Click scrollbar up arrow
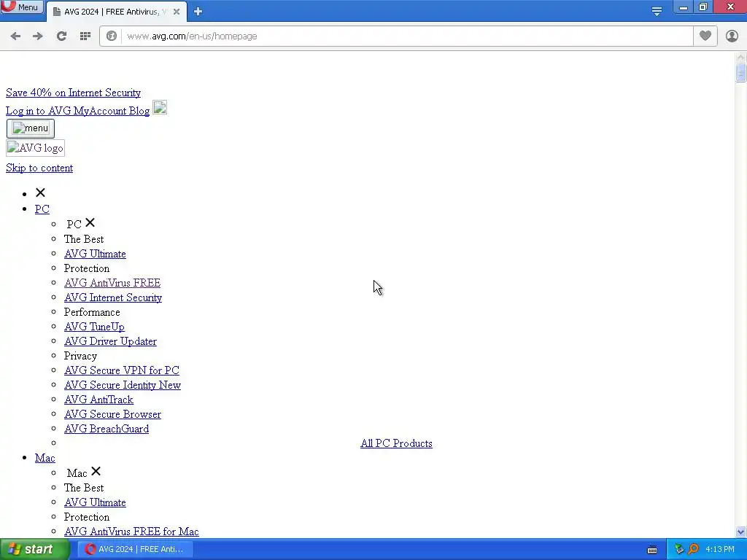The width and height of the screenshot is (747, 560). (x=740, y=58)
